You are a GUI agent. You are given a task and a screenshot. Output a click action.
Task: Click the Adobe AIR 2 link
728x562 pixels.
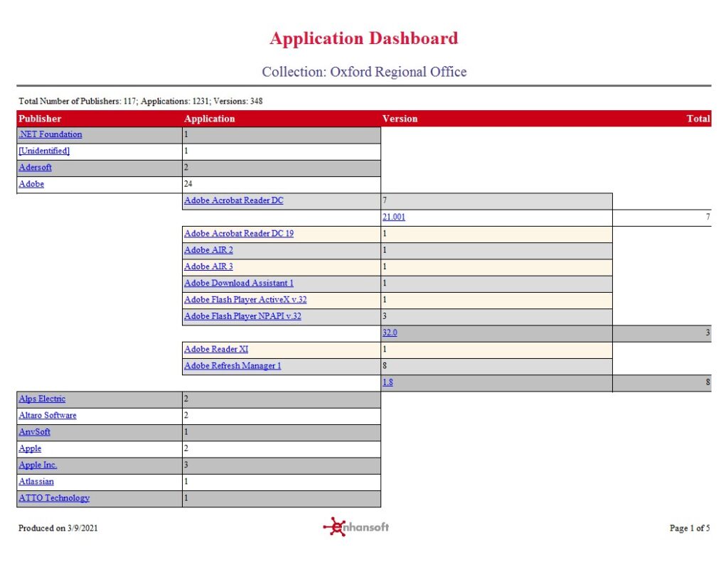pyautogui.click(x=208, y=249)
